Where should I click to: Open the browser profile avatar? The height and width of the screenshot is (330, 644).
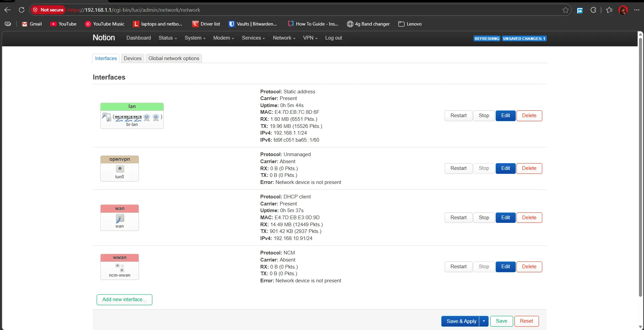click(x=623, y=10)
